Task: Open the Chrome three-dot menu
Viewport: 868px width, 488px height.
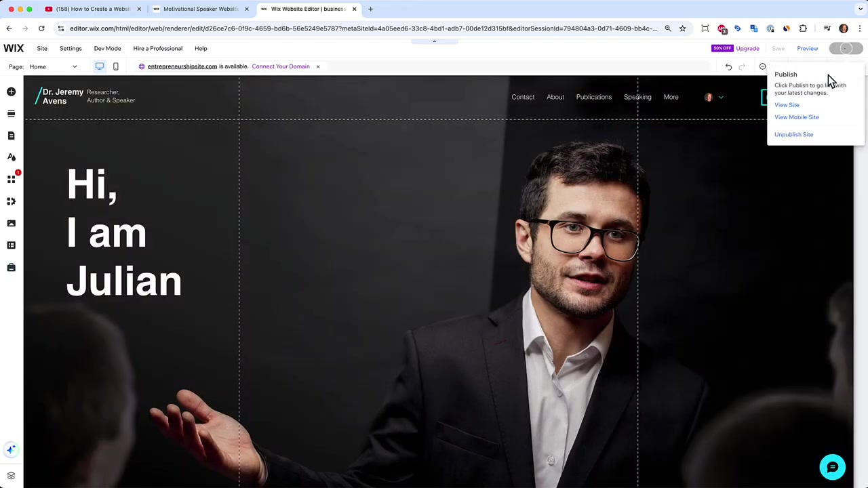Action: (x=860, y=28)
